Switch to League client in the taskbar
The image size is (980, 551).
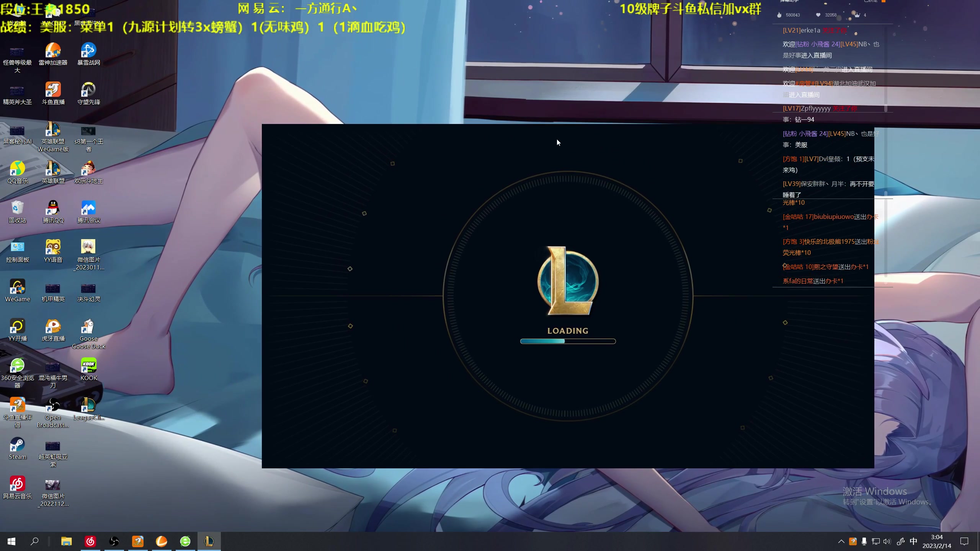coord(209,541)
